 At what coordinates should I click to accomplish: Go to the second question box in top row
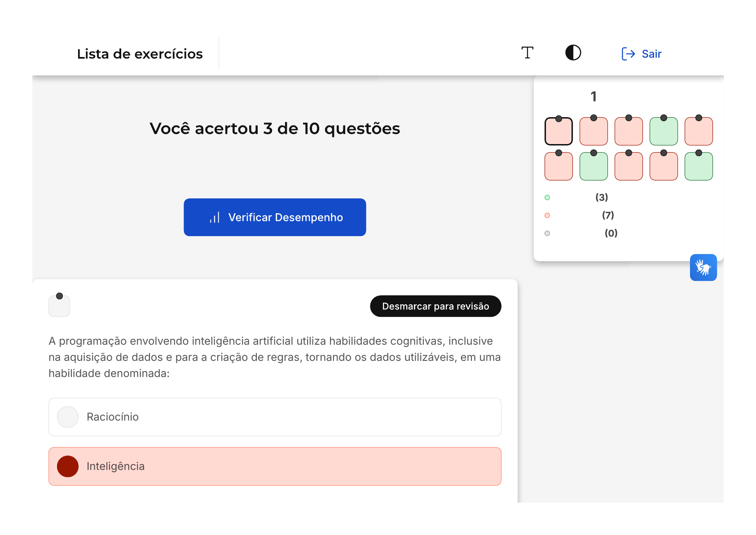pyautogui.click(x=593, y=132)
